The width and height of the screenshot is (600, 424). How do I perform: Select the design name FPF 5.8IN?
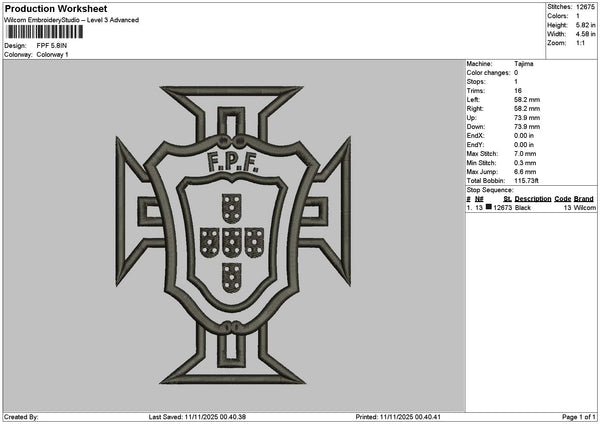click(52, 46)
